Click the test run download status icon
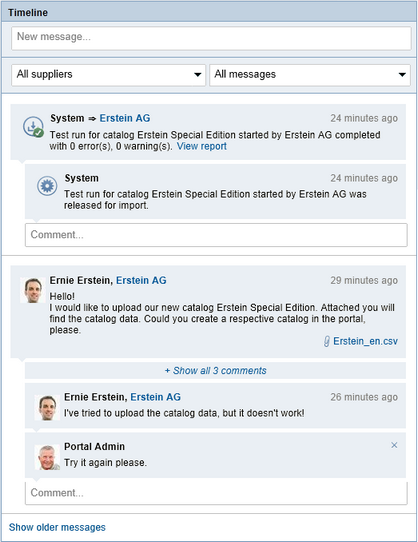This screenshot has width=418, height=542. [x=34, y=127]
